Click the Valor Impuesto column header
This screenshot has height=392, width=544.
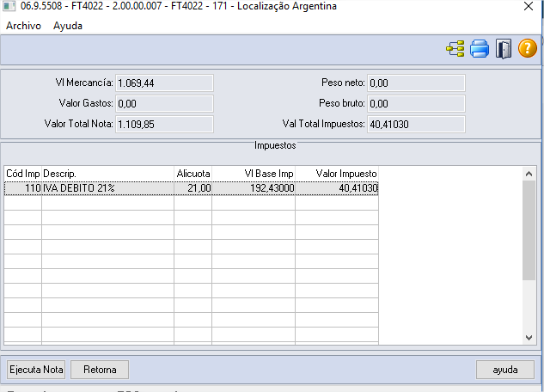tap(337, 174)
